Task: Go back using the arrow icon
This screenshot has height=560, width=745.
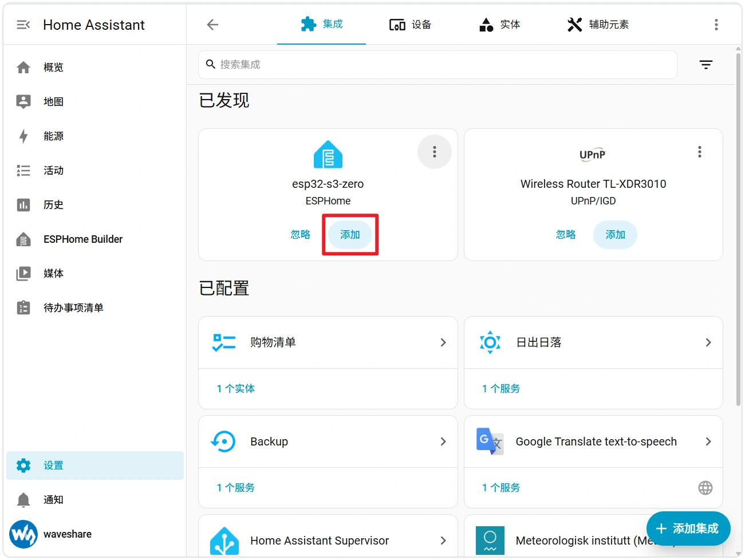Action: click(212, 25)
